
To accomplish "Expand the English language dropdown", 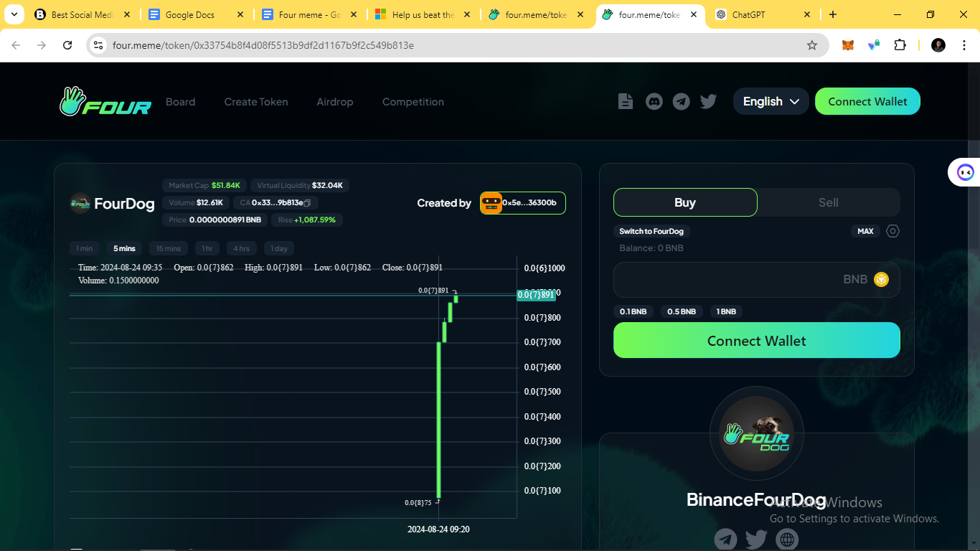I will tap(771, 101).
